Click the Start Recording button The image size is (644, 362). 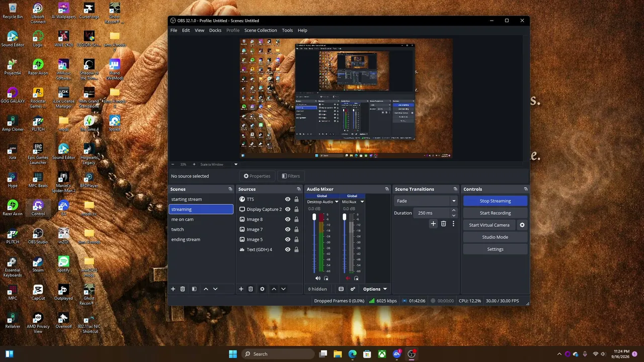pos(495,213)
